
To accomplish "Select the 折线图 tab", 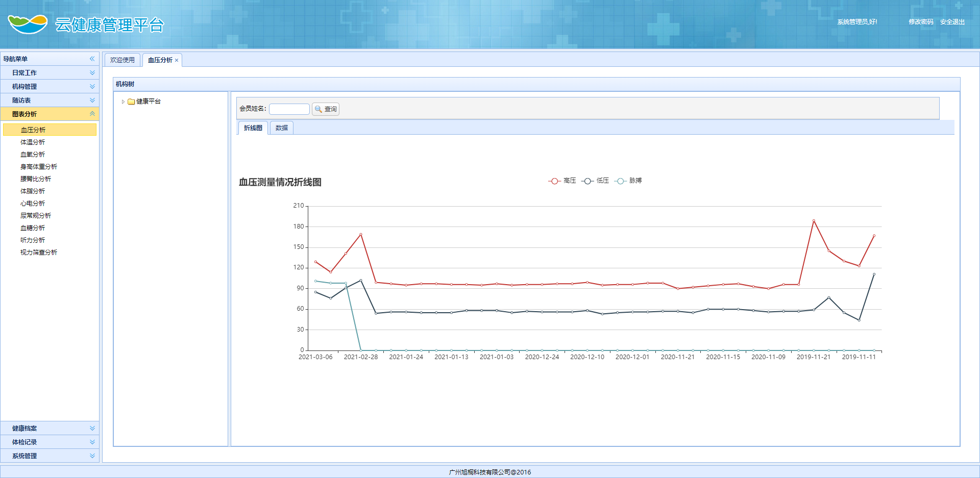I will click(253, 128).
